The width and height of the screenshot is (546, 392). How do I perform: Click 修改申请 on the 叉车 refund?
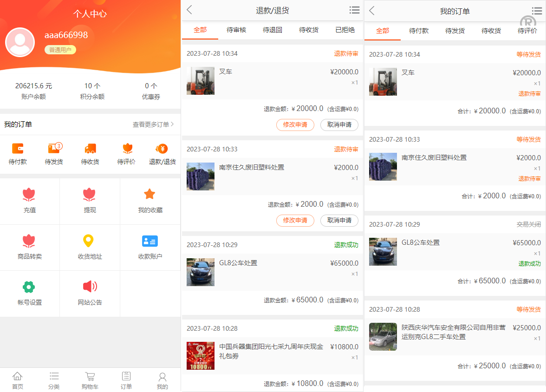pos(295,125)
